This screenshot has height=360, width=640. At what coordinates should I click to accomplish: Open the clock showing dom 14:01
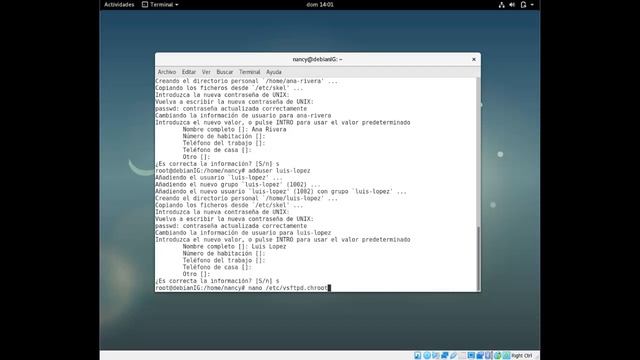coord(320,4)
